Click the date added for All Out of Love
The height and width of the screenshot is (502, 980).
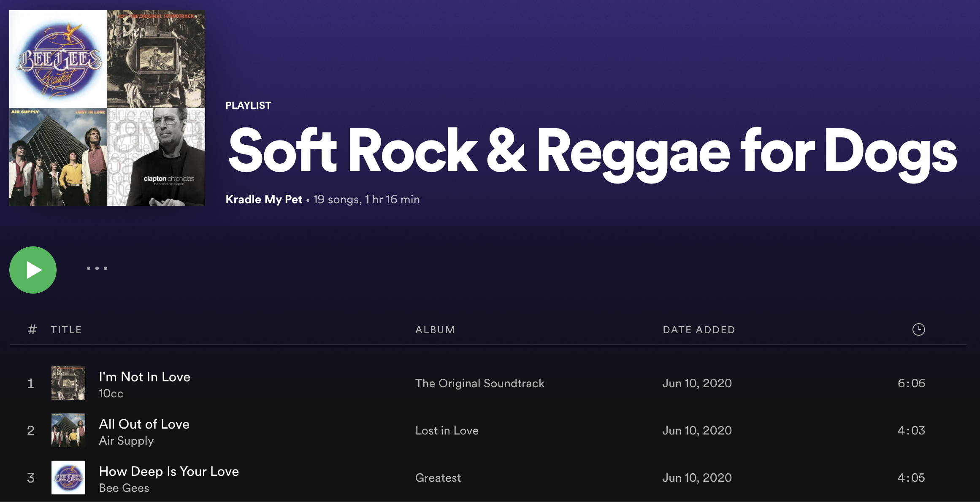(x=697, y=430)
